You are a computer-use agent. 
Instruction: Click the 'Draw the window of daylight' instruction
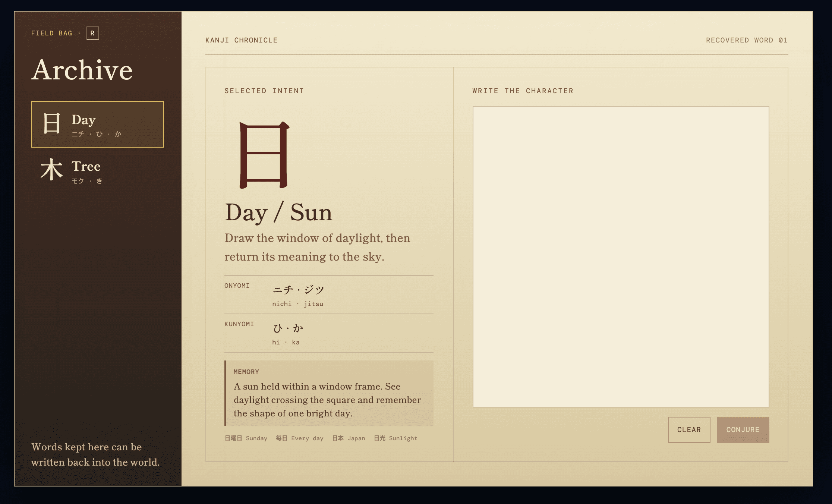(x=318, y=248)
